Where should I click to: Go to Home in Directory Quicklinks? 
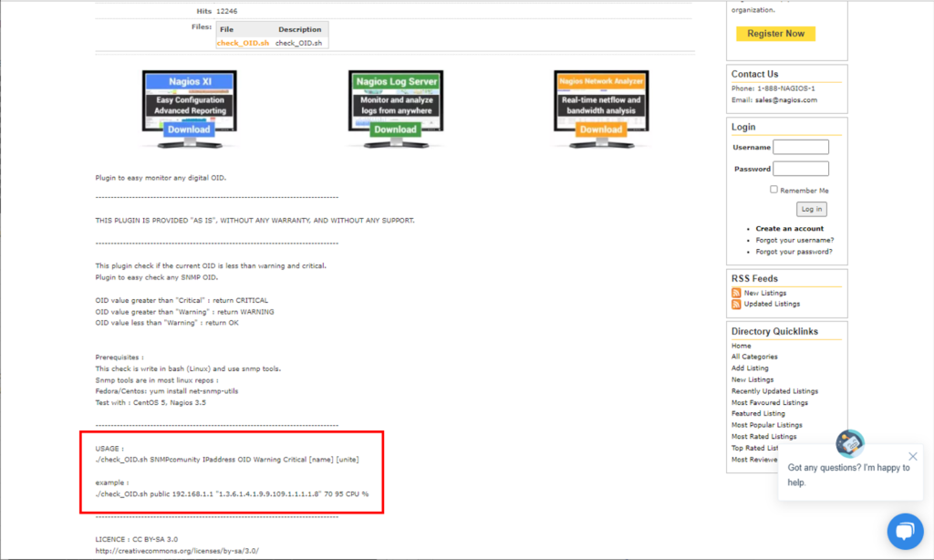point(741,346)
